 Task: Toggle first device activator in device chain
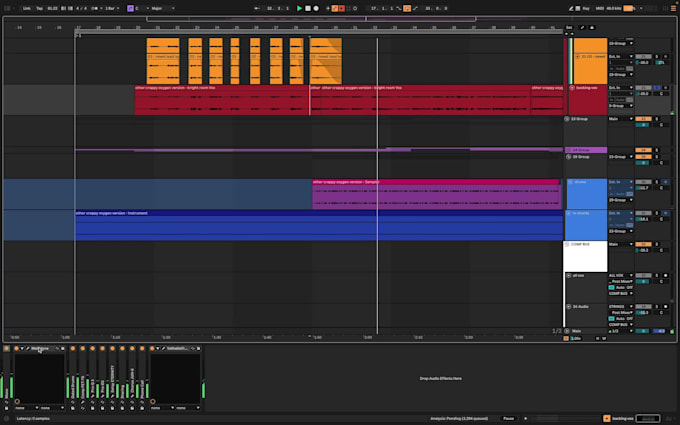point(7,349)
